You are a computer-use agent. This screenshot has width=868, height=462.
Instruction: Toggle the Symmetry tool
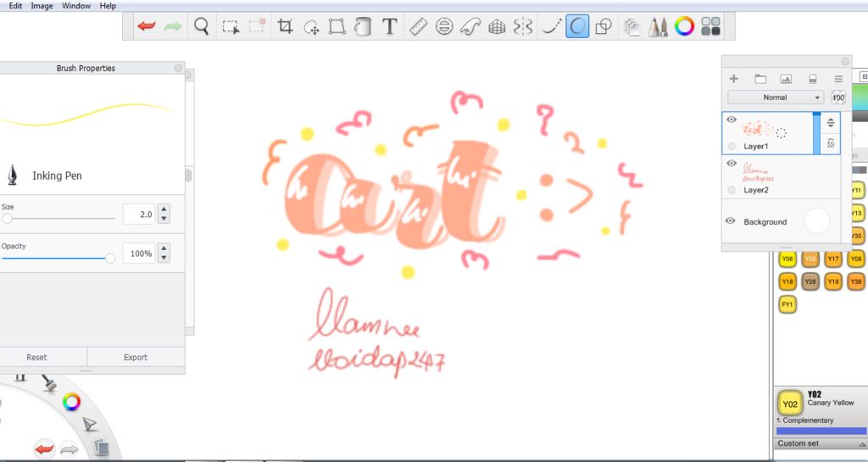click(x=522, y=26)
